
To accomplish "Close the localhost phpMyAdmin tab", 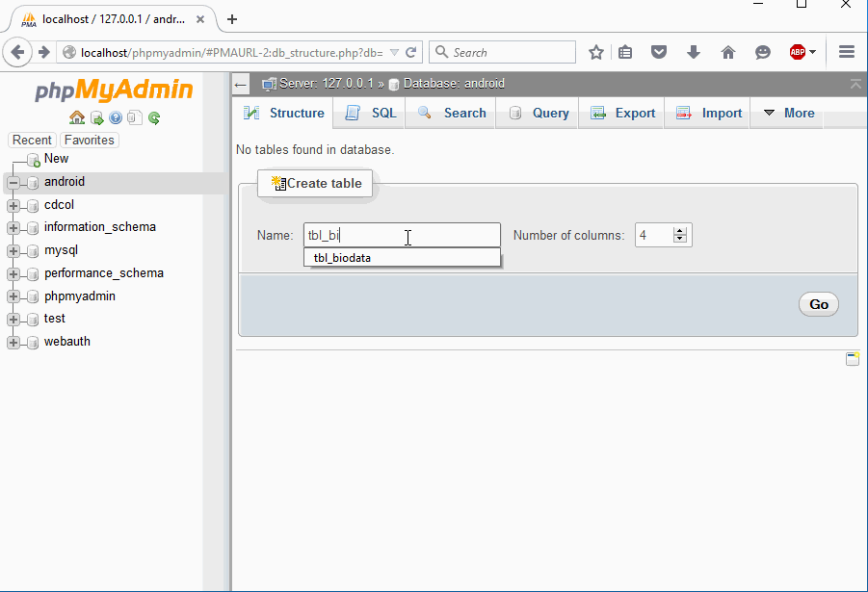I will click(200, 19).
